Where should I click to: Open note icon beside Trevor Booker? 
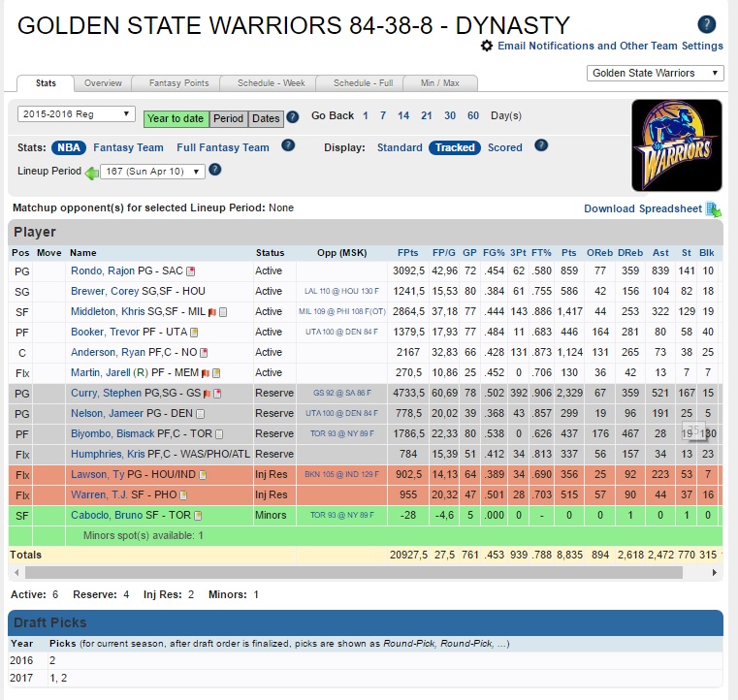click(193, 333)
